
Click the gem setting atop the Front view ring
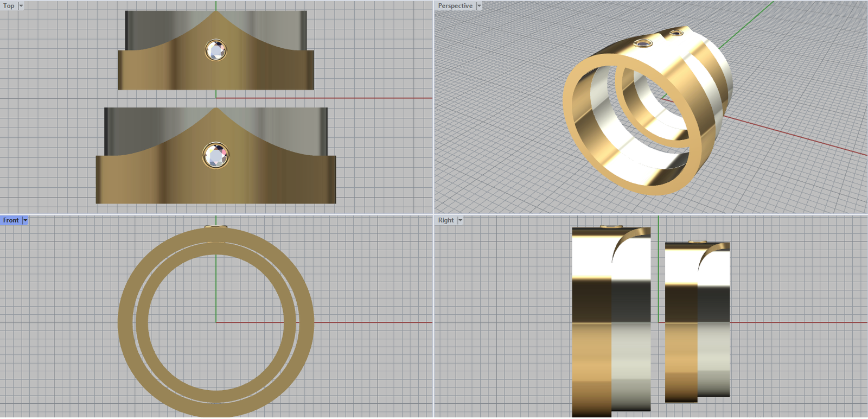[216, 226]
